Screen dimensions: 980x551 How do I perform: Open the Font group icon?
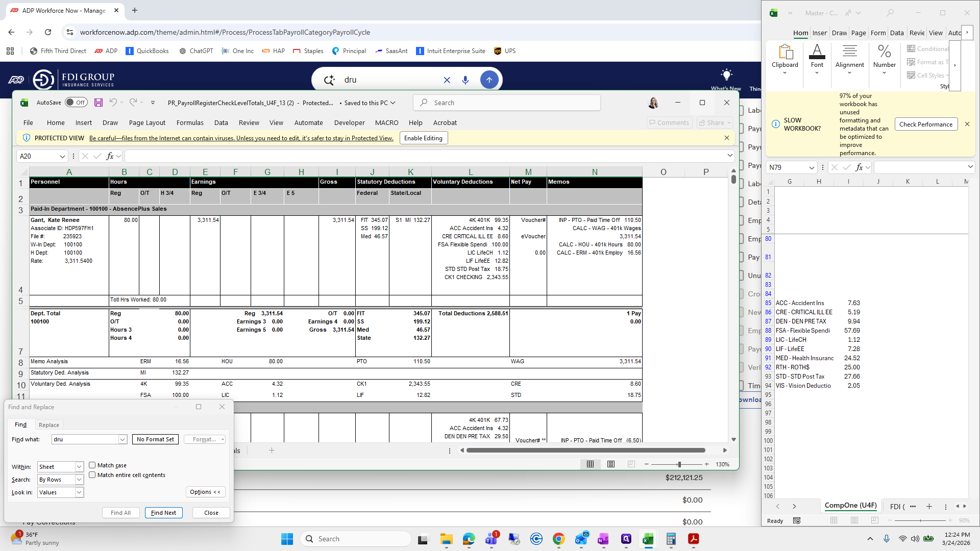[x=817, y=52]
